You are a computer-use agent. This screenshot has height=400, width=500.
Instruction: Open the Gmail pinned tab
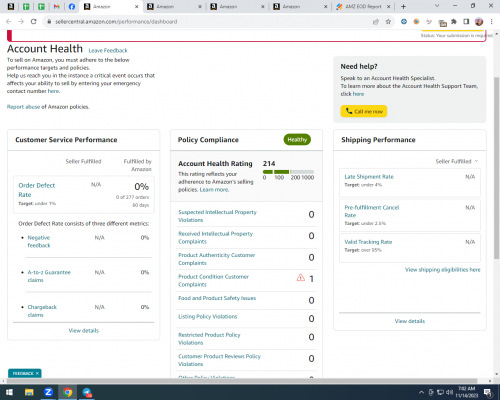[x=56, y=6]
